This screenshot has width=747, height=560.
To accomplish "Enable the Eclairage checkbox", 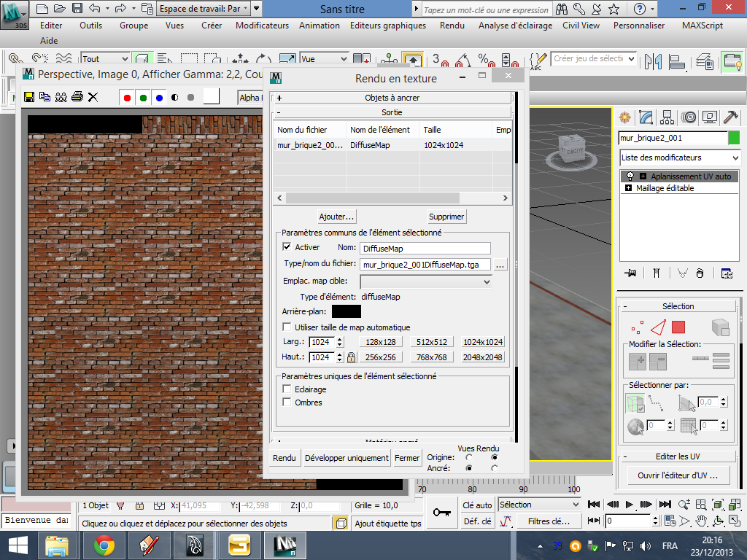I will pos(287,389).
